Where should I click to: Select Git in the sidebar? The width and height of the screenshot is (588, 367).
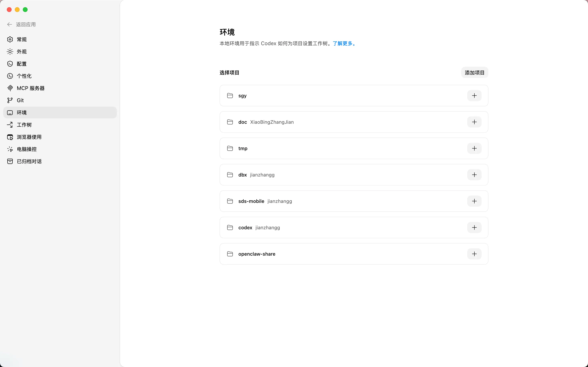coord(20,100)
